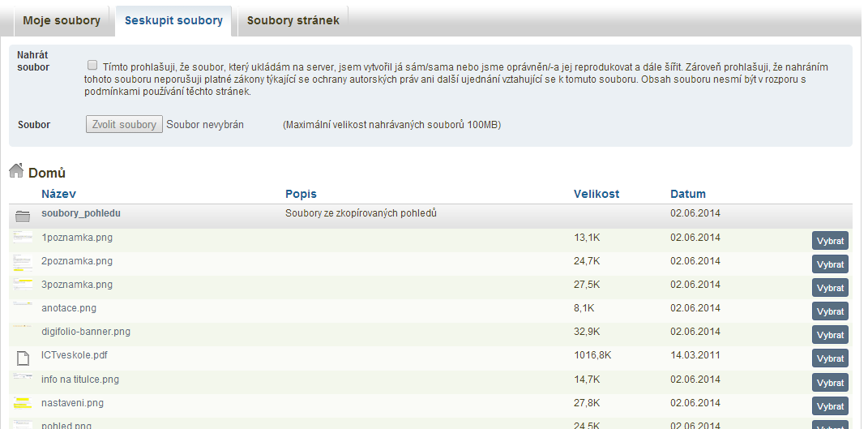Open the Soubory stránek tab

pos(293,20)
